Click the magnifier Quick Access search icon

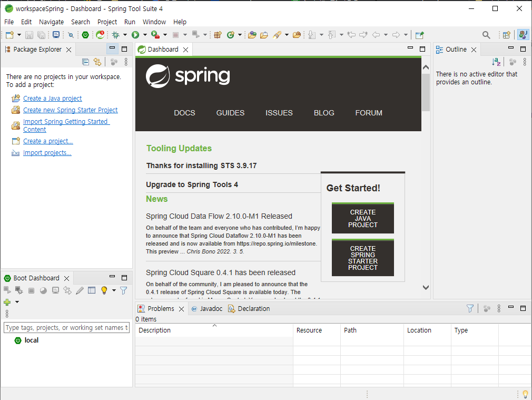[x=486, y=35]
